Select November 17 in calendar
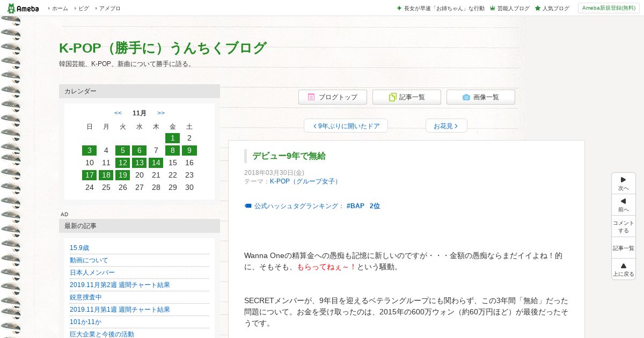 pos(90,175)
